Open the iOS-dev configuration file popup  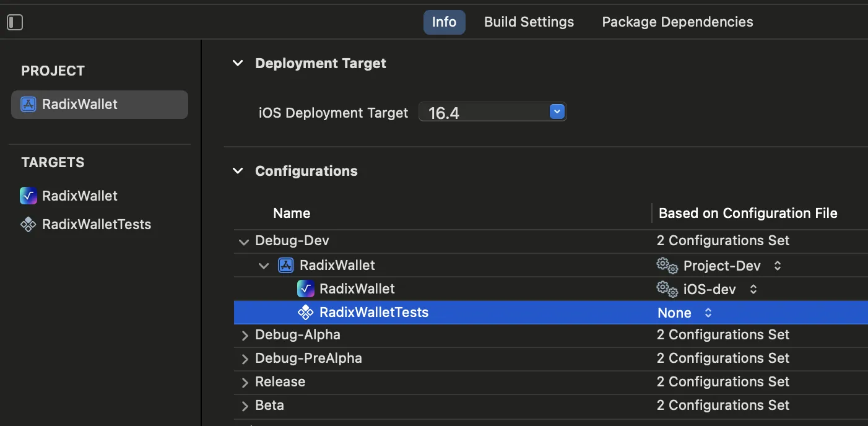point(753,289)
